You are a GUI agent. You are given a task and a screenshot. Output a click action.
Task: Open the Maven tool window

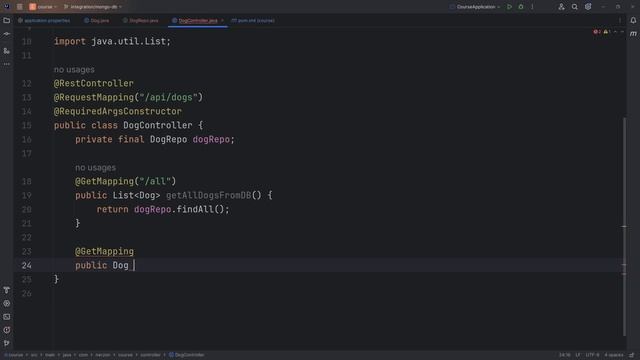633,34
